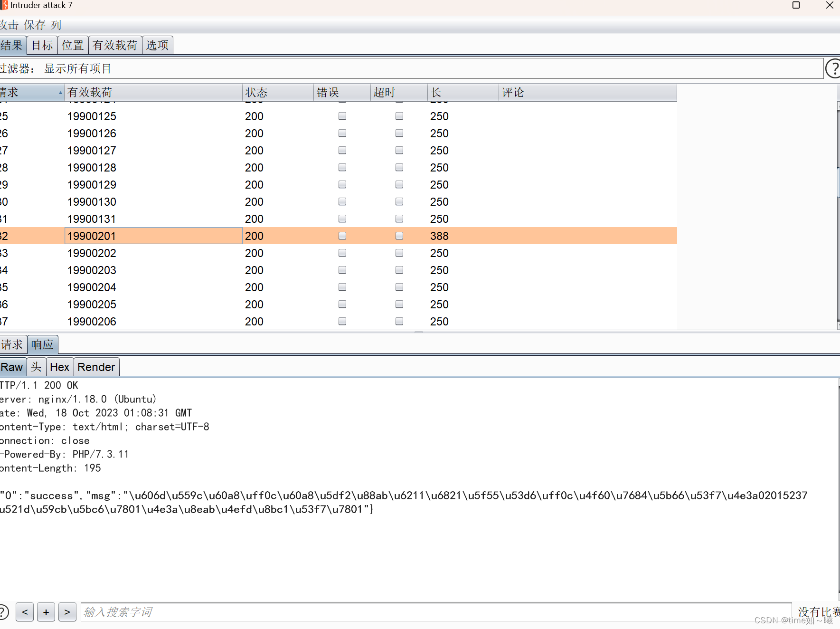The width and height of the screenshot is (840, 629).
Task: Open the 列 menu
Action: click(x=57, y=25)
